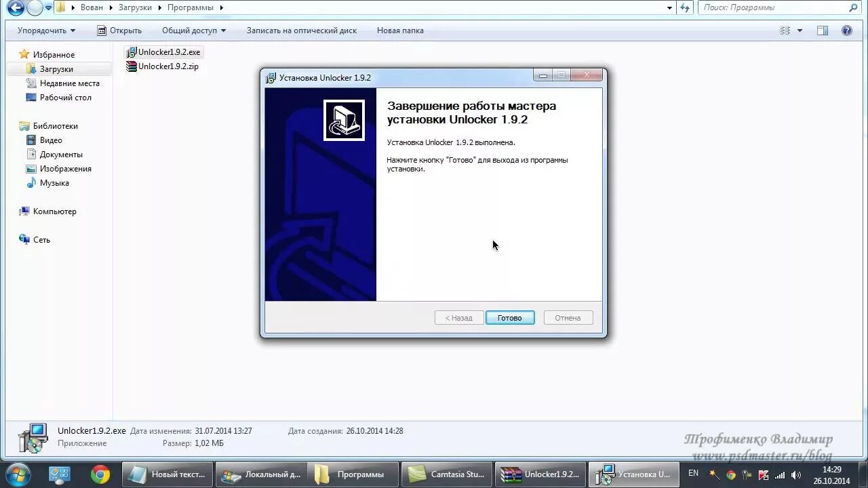Toggle the preview pane icon

click(x=823, y=30)
